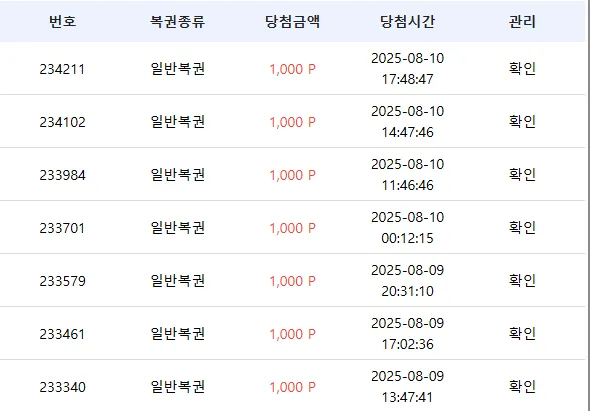This screenshot has height=411, width=590.
Task: Click 확인 for ticket 233579
Action: (x=522, y=280)
